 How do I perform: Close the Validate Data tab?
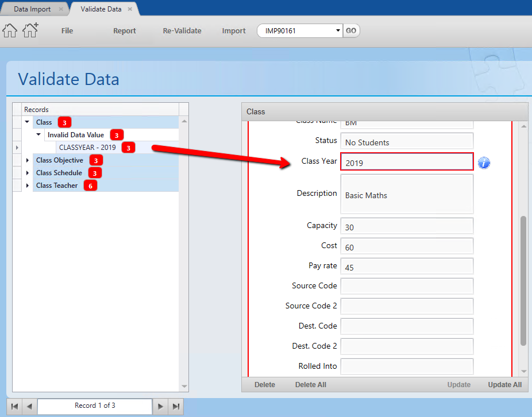coord(130,9)
